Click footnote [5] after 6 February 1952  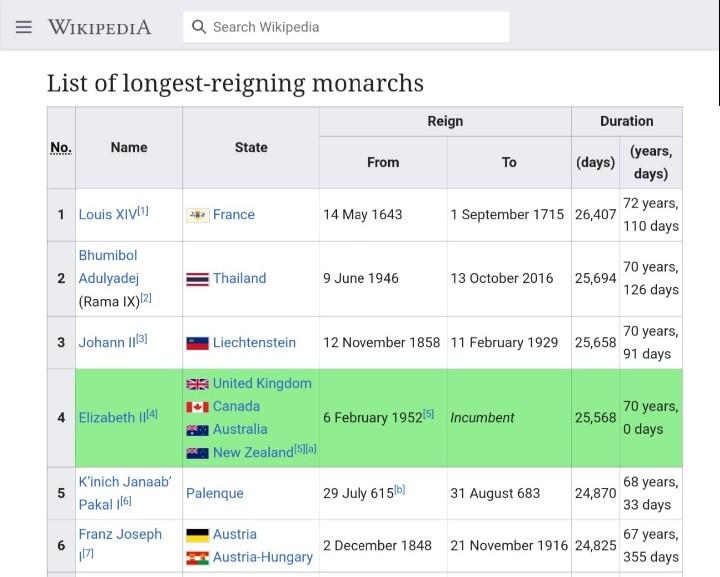pyautogui.click(x=428, y=414)
